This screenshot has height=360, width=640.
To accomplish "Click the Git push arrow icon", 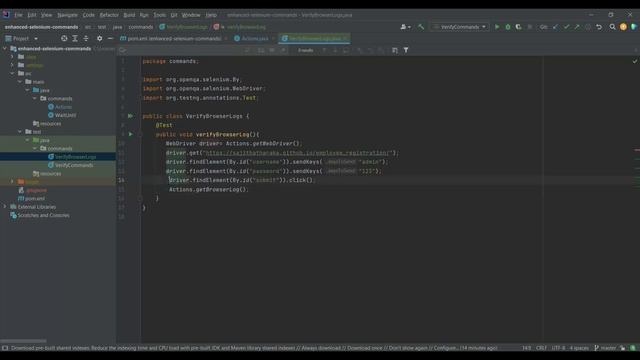I will point(577,27).
